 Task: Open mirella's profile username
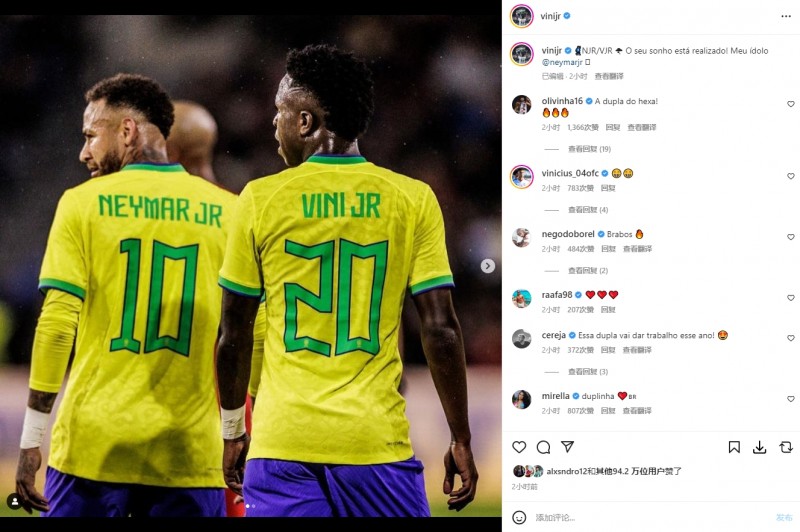tap(556, 396)
